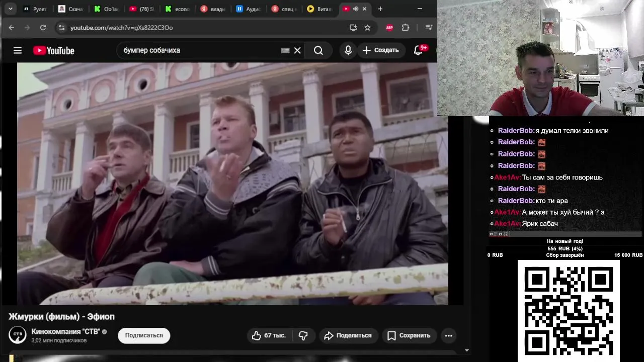
Task: Go forward in browser history
Action: tap(27, 28)
